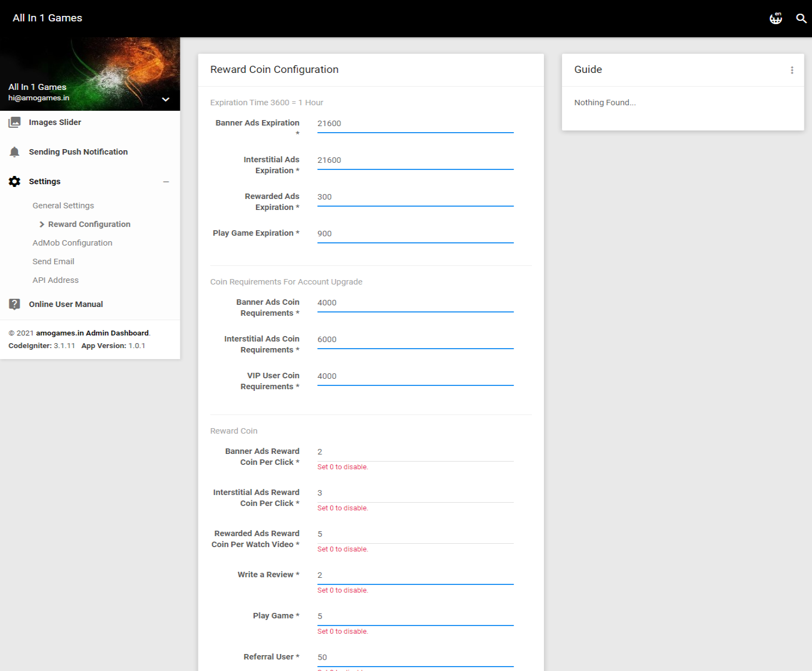Image resolution: width=812 pixels, height=671 pixels.
Task: Click the Interstitial Ads Coin Requirements field
Action: tap(416, 339)
